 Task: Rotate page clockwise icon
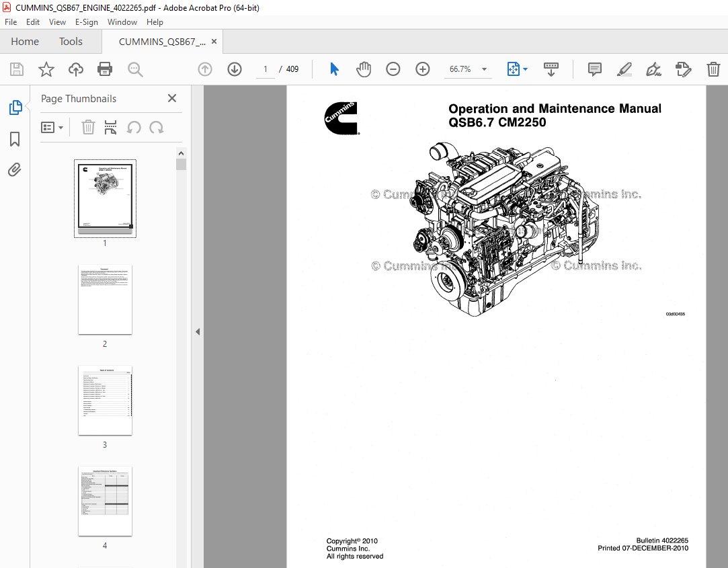(x=157, y=127)
